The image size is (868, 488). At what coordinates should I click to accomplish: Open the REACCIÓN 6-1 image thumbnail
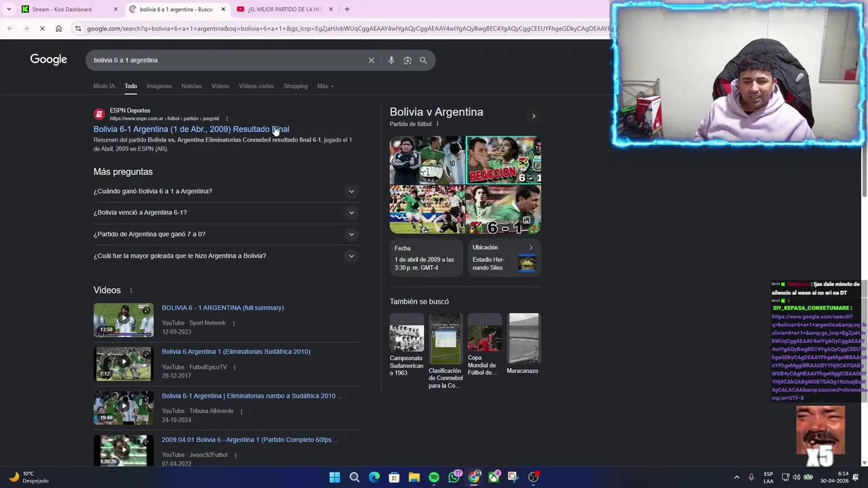tap(504, 160)
